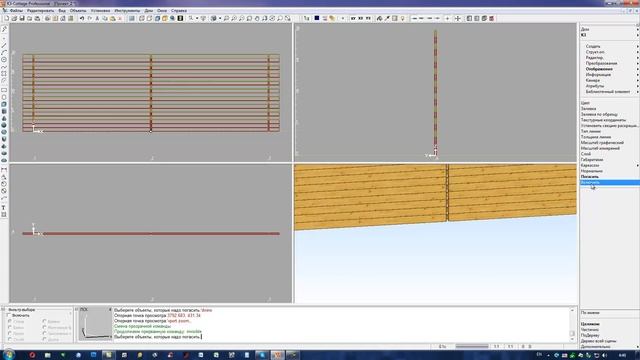Open Opera from the taskbar
Screen dimensions: 640x360
(x=32, y=355)
